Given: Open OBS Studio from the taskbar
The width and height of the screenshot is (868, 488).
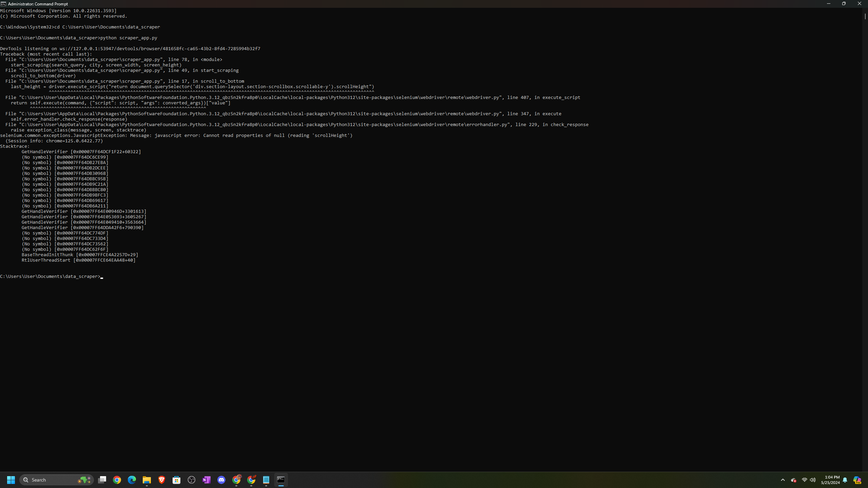Looking at the screenshot, I should tap(192, 480).
